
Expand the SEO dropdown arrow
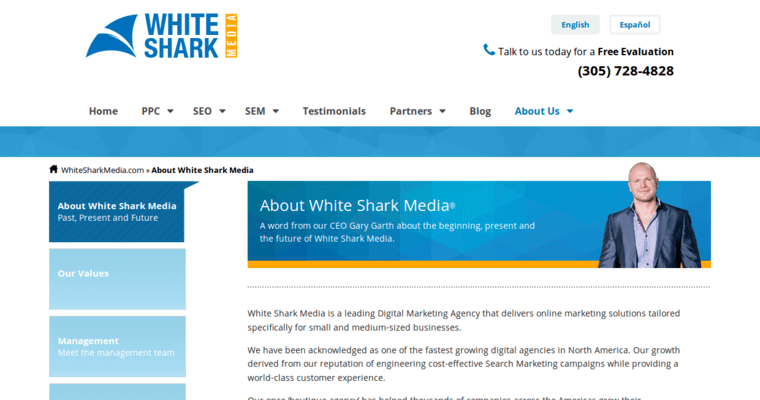pos(222,111)
